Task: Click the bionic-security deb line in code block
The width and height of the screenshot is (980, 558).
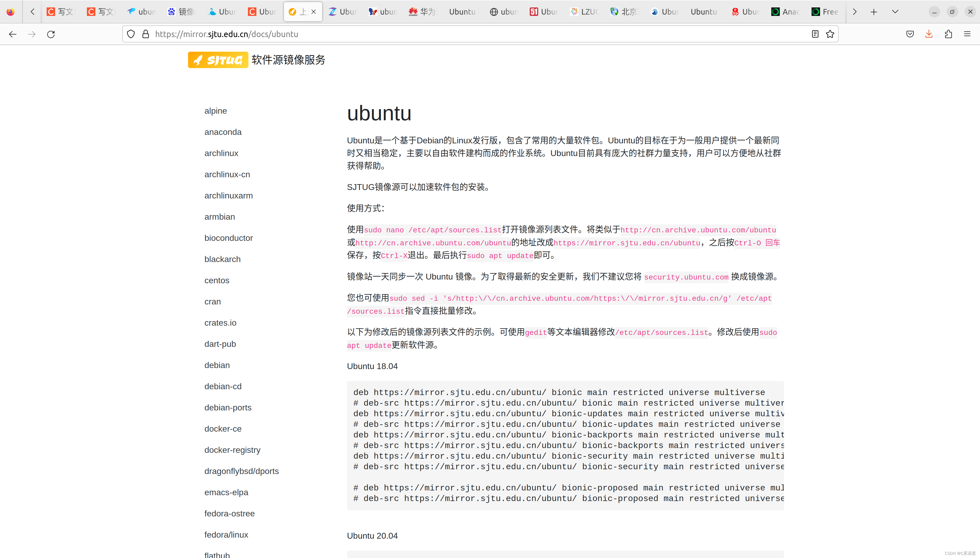Action: click(569, 456)
